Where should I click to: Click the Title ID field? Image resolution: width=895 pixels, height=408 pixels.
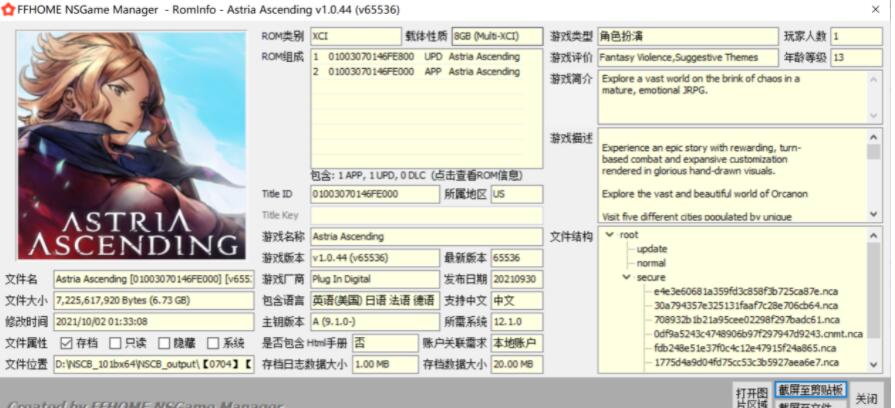coord(374,194)
